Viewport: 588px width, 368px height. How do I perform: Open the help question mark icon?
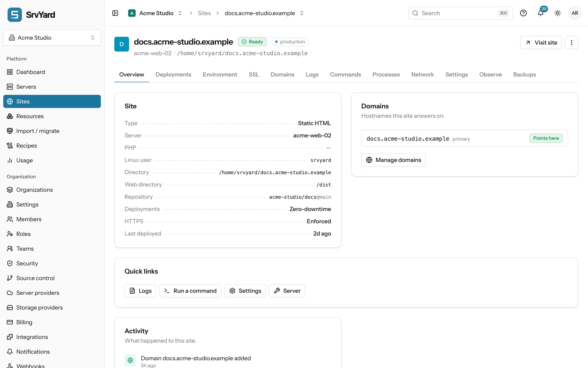click(523, 13)
